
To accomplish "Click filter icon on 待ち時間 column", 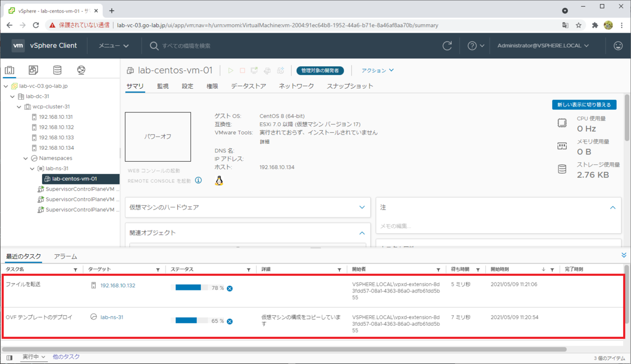I will (x=477, y=269).
